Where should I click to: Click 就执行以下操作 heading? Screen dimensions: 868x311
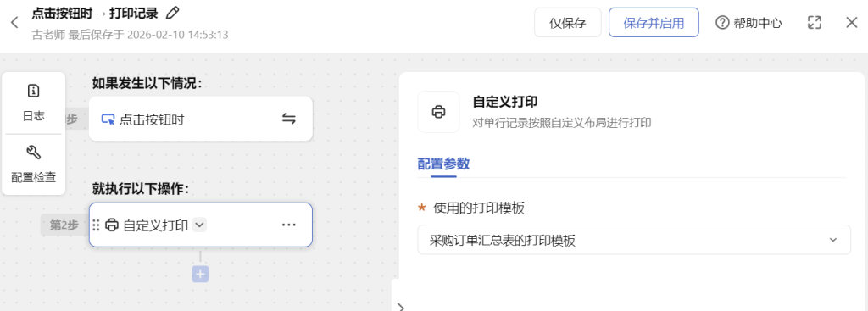click(141, 189)
